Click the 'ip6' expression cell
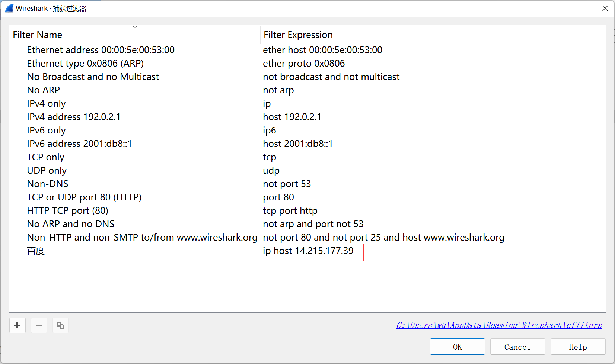615x364 pixels. [269, 131]
